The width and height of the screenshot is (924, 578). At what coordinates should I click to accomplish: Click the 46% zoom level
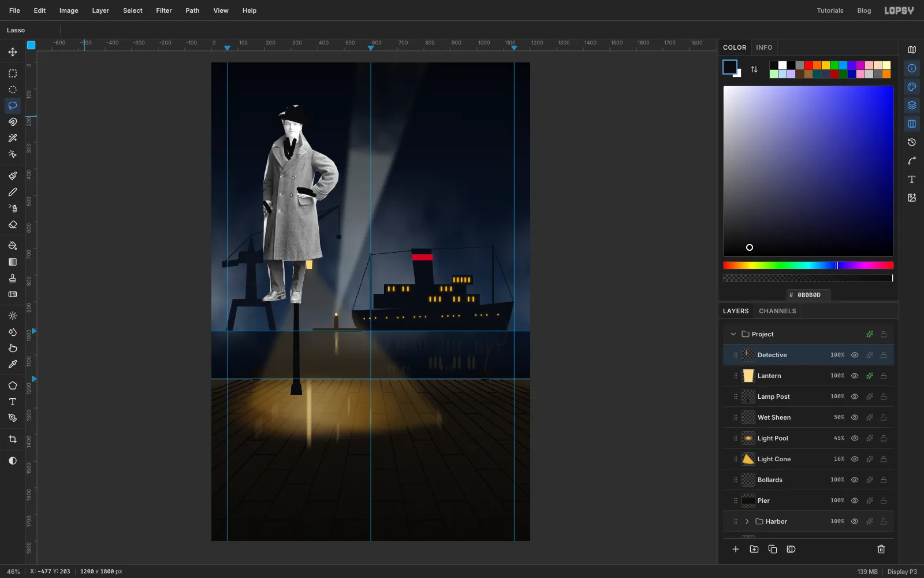click(13, 572)
